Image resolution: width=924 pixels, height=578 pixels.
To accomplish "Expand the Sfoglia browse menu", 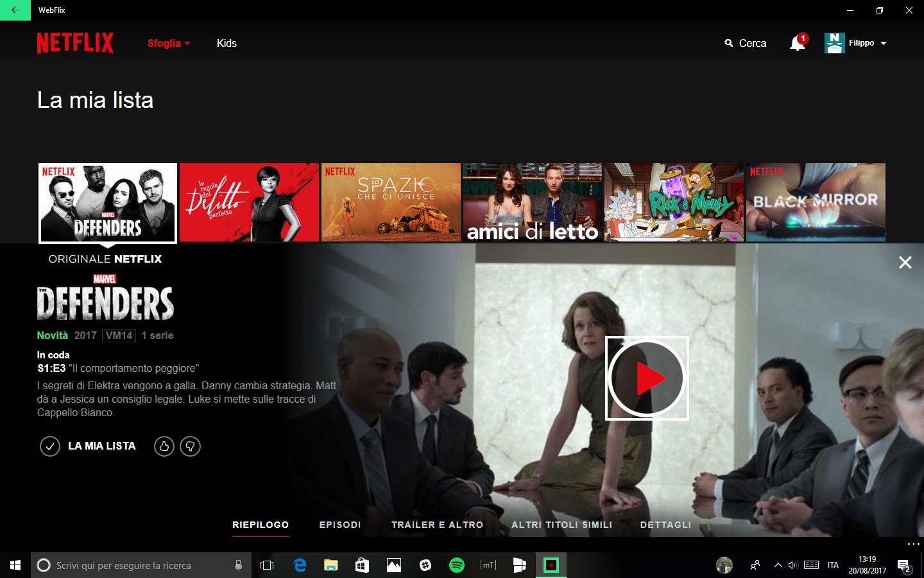I will click(x=169, y=43).
